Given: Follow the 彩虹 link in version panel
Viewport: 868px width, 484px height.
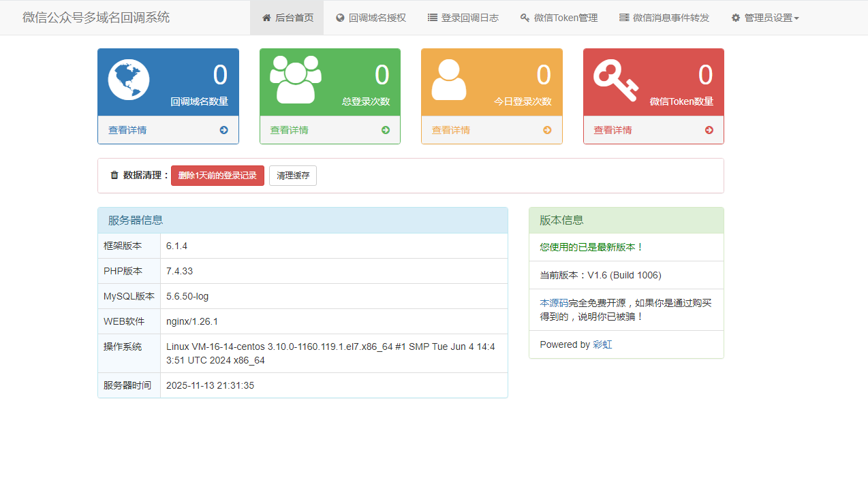Looking at the screenshot, I should pyautogui.click(x=602, y=345).
